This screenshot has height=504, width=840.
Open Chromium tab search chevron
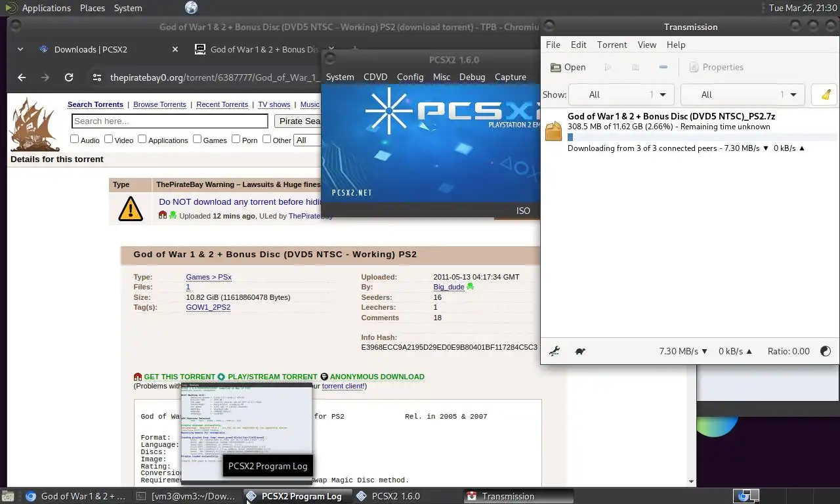20,49
